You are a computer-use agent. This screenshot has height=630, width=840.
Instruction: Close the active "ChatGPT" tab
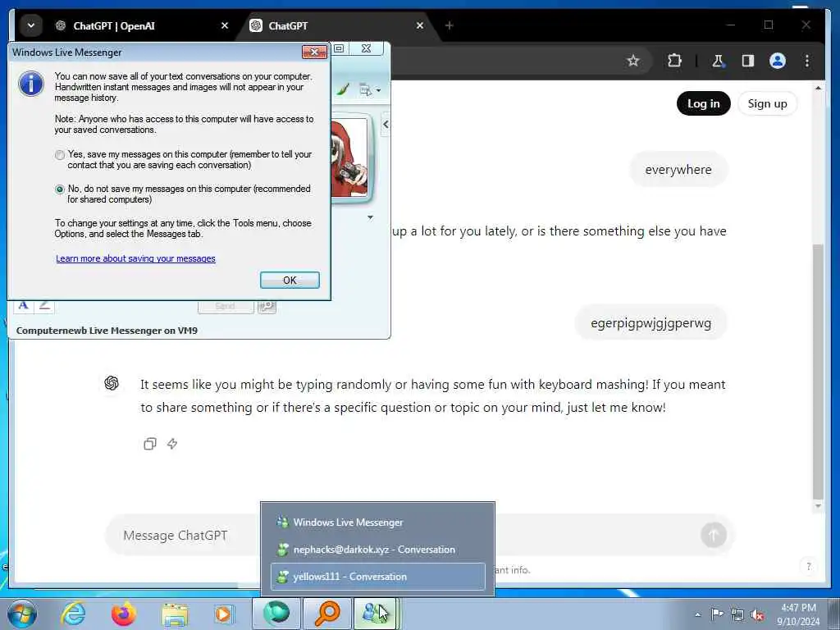coord(420,25)
